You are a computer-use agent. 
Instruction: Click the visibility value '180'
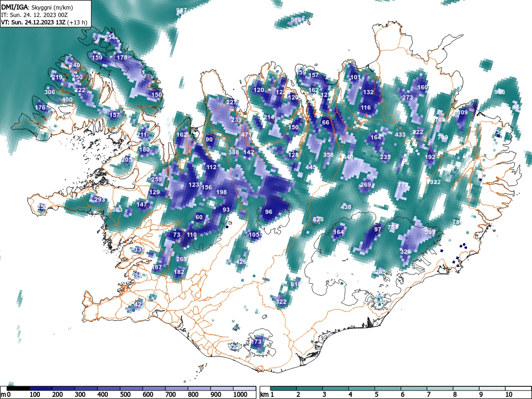pyautogui.click(x=144, y=149)
